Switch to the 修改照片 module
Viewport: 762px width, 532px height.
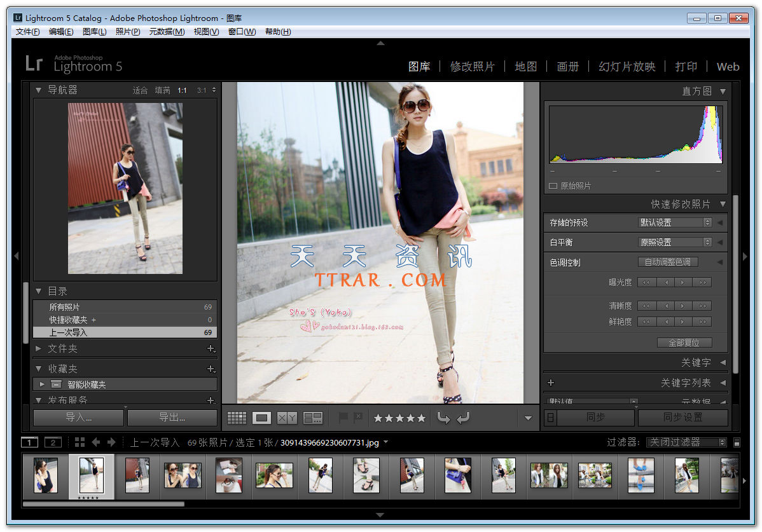(x=472, y=67)
